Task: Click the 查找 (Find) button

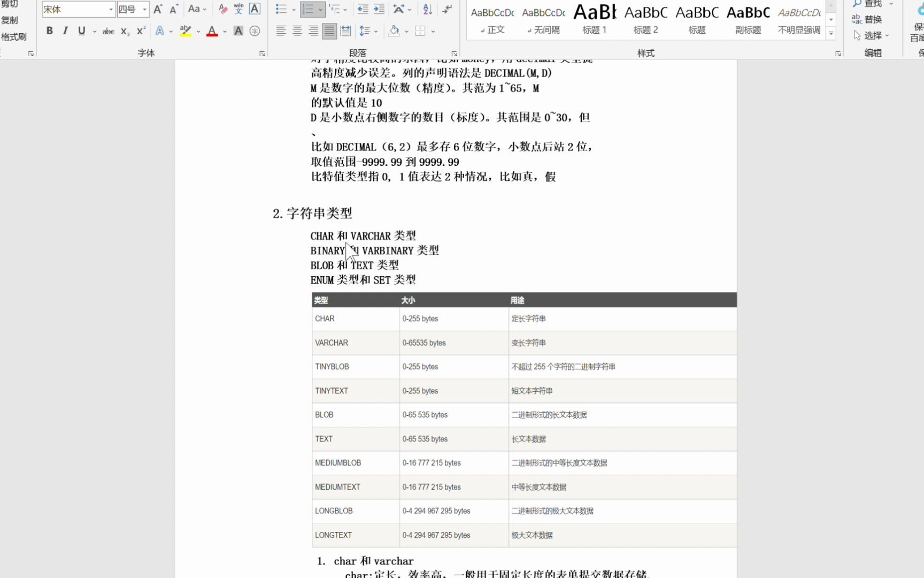Action: 872,4
